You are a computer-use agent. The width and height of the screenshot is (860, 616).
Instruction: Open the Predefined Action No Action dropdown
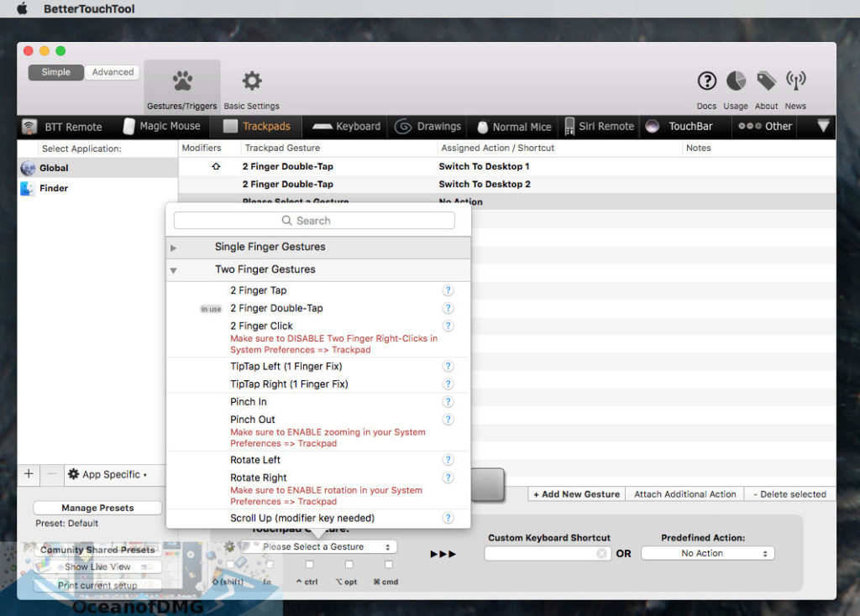pos(707,554)
